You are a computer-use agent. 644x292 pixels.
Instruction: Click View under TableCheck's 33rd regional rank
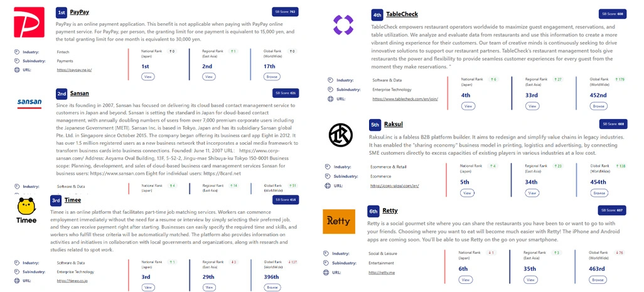coord(532,107)
